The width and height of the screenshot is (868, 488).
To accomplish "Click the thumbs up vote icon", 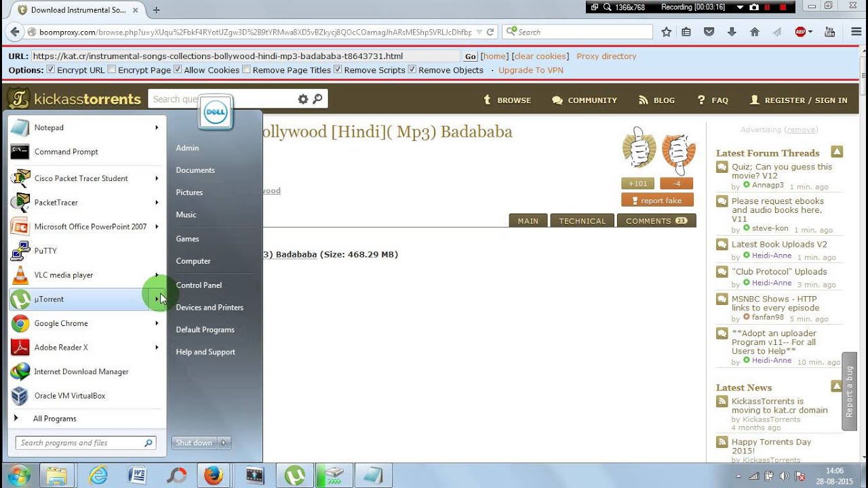I will [639, 147].
